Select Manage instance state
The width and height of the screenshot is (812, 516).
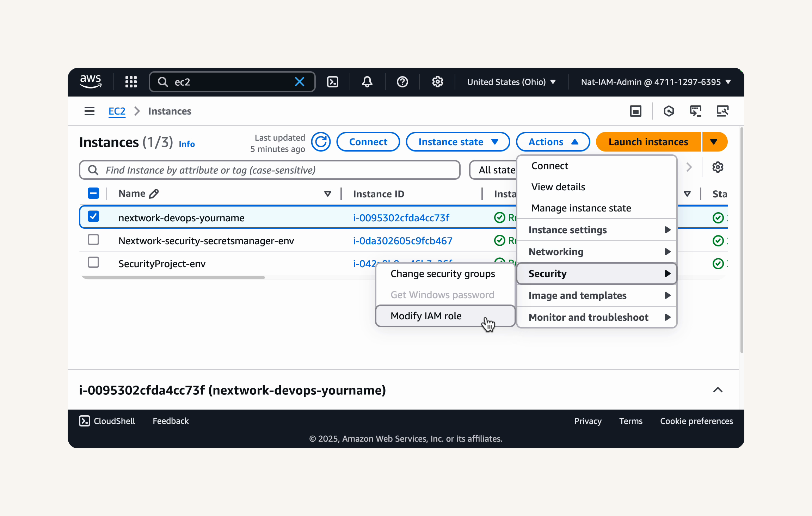(597, 208)
